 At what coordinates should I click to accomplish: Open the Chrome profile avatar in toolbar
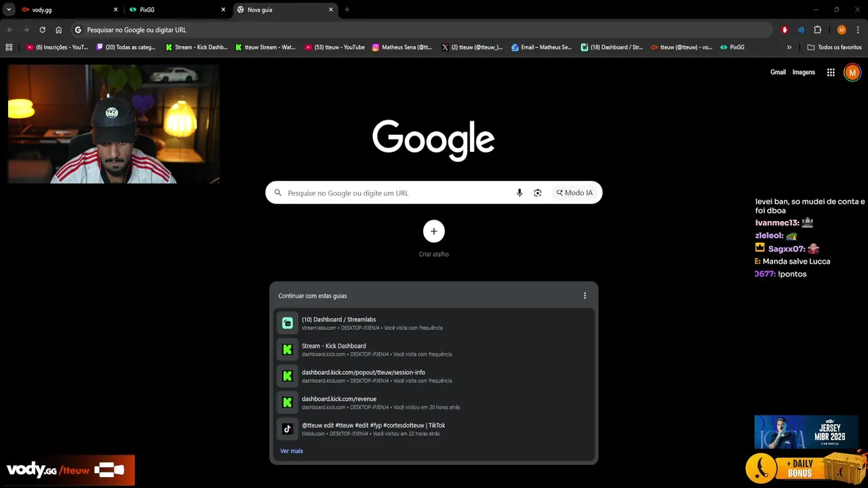click(x=842, y=30)
